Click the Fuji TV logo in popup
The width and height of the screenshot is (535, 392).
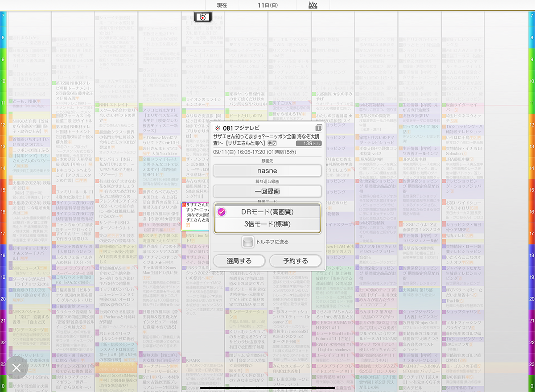point(217,128)
